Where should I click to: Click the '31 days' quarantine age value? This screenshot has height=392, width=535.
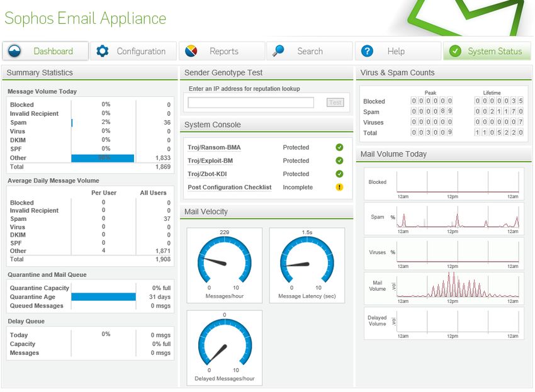click(160, 297)
